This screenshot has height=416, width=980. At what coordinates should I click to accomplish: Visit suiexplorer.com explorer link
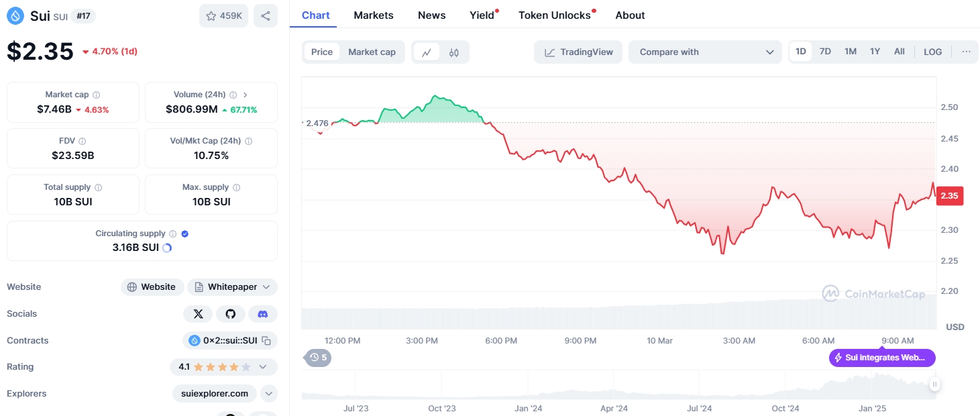tap(215, 394)
